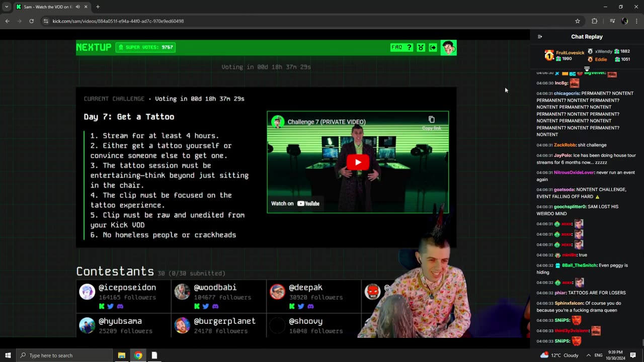Image resolution: width=644 pixels, height=362 pixels.
Task: Open @hyubsama contestant profile
Action: coord(120,321)
